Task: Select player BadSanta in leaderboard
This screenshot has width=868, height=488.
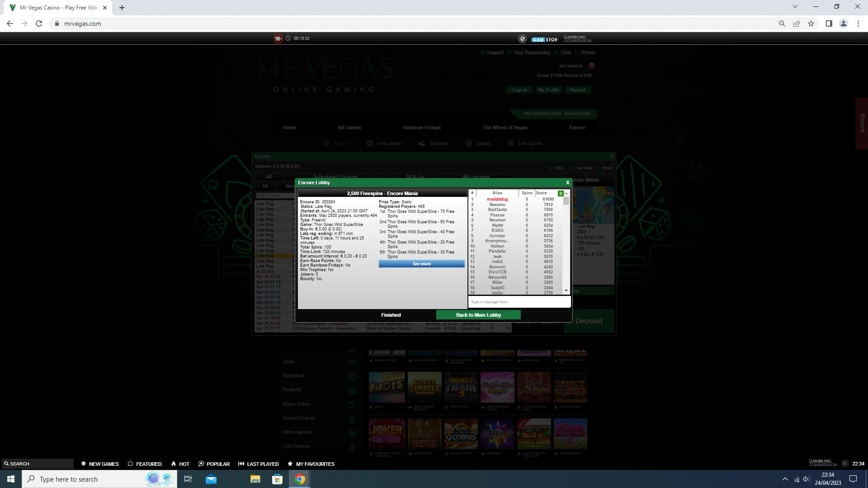Action: pos(497,210)
